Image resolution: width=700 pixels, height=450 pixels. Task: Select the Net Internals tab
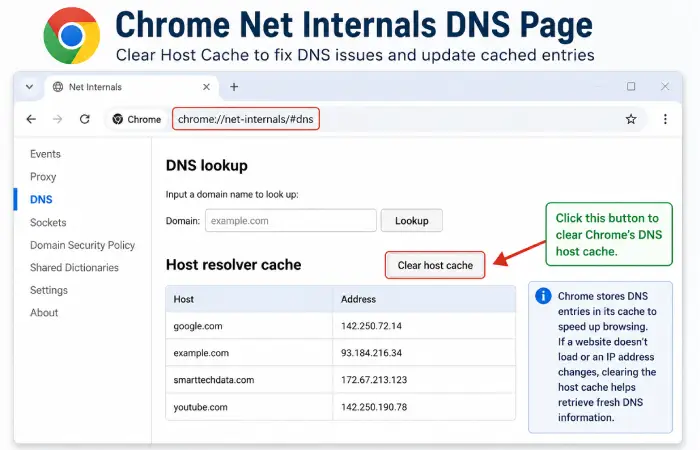(131, 87)
